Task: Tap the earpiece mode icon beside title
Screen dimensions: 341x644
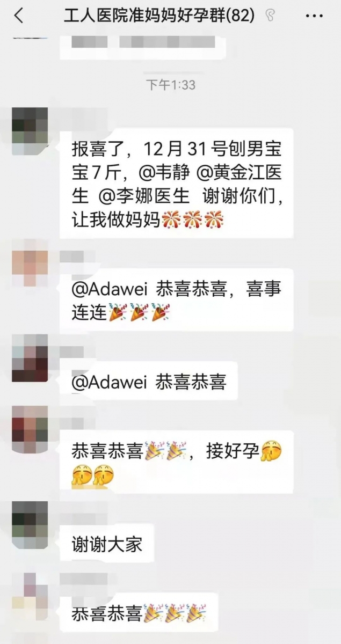Action: click(x=270, y=16)
